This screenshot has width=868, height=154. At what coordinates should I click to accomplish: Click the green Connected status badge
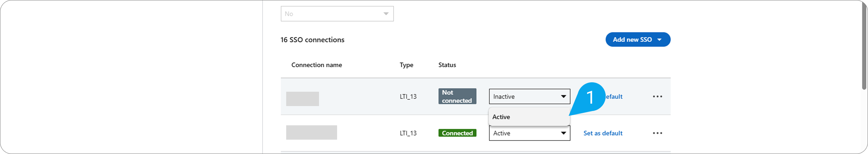coord(457,133)
